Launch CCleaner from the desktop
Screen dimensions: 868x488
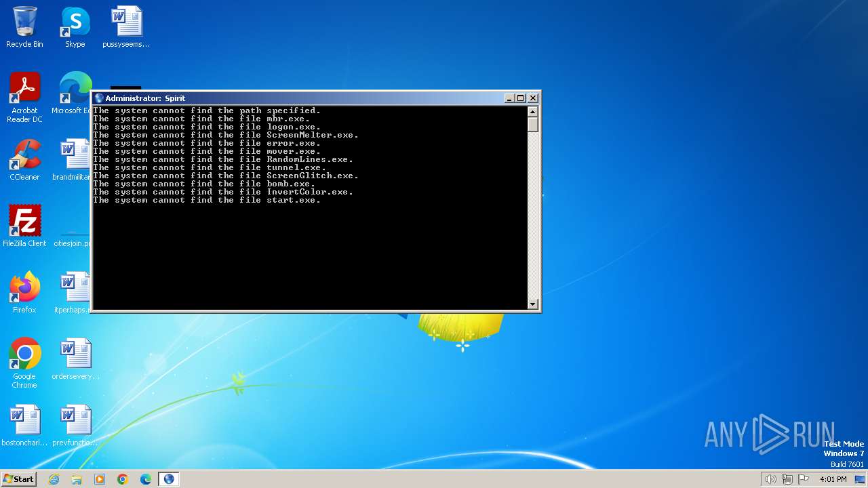[x=24, y=160]
